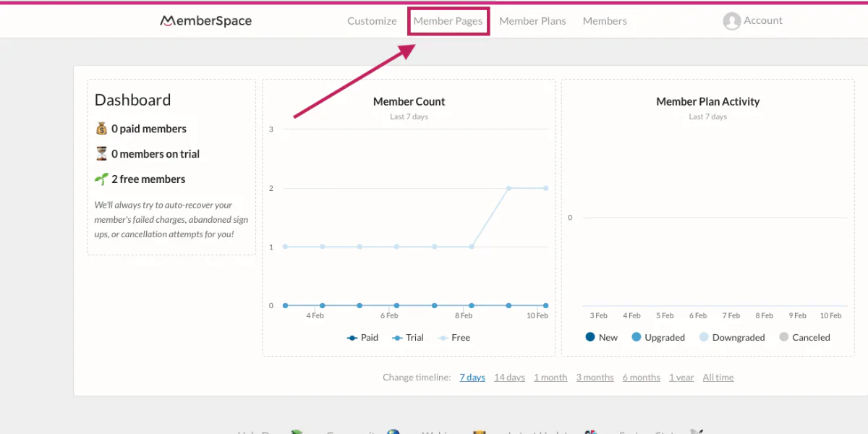Click the Account label in header
The height and width of the screenshot is (434, 868).
(x=763, y=20)
